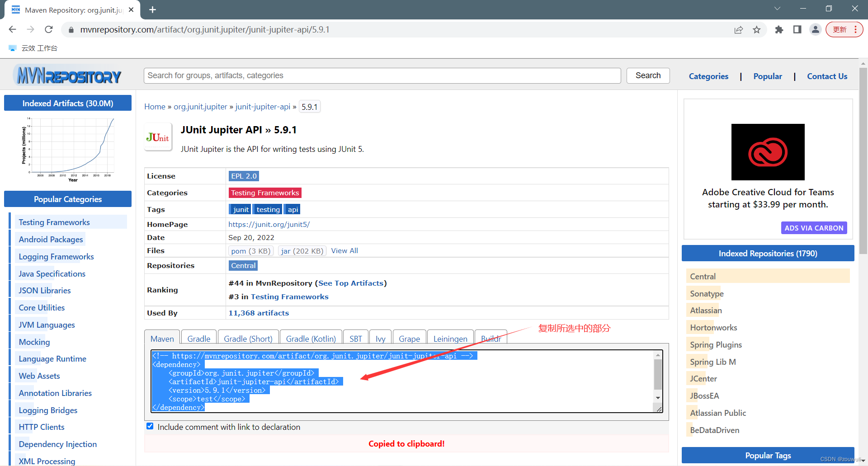
Task: Open the Spring Plugins repository
Action: click(x=716, y=344)
